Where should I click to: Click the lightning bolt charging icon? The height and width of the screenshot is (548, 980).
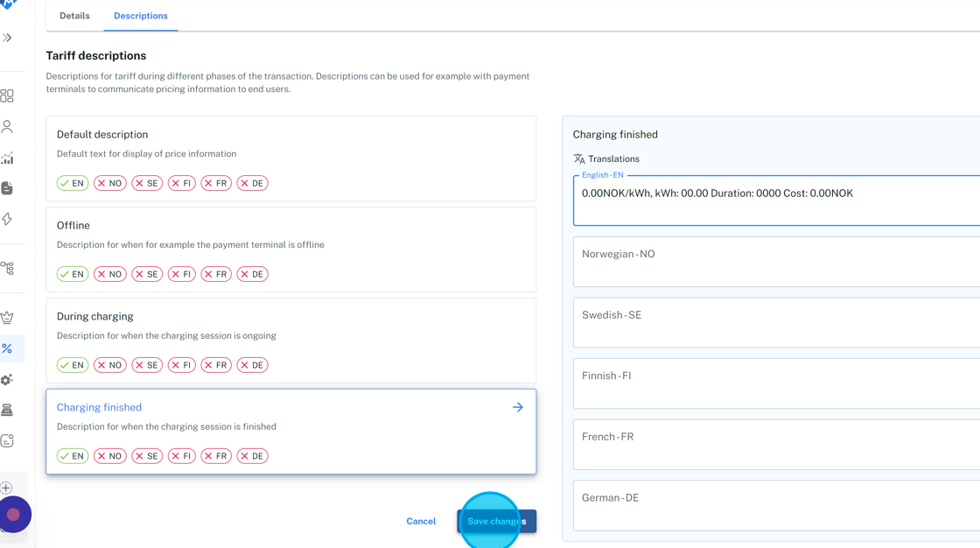tap(7, 219)
